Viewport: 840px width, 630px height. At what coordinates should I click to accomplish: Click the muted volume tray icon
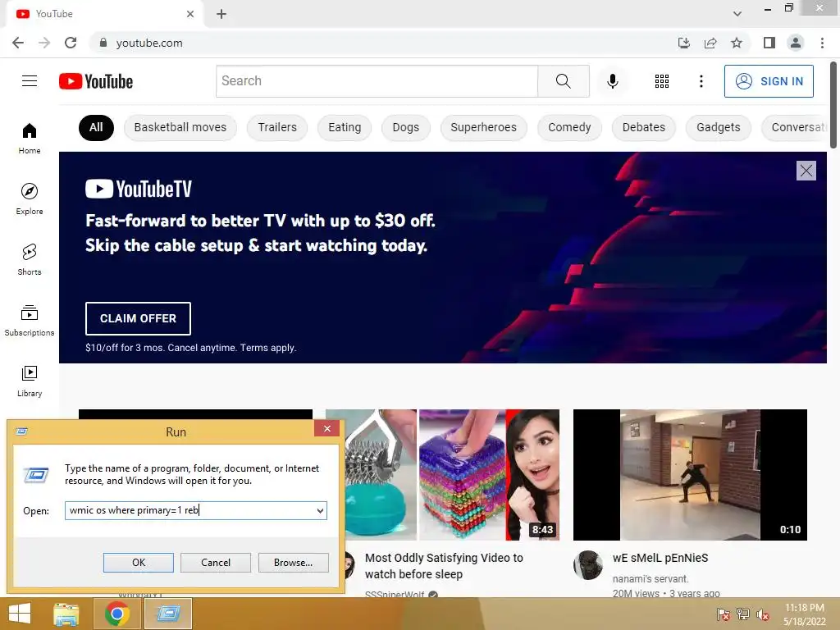(x=763, y=614)
